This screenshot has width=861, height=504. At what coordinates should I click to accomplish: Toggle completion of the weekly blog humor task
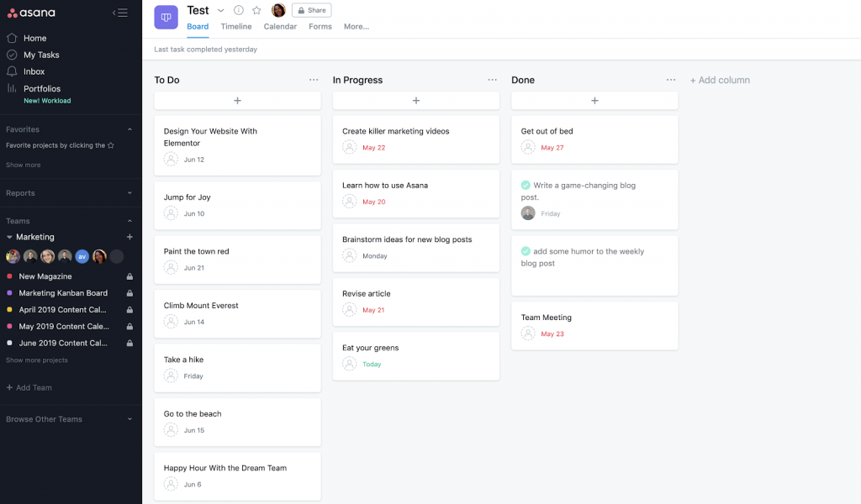(526, 251)
